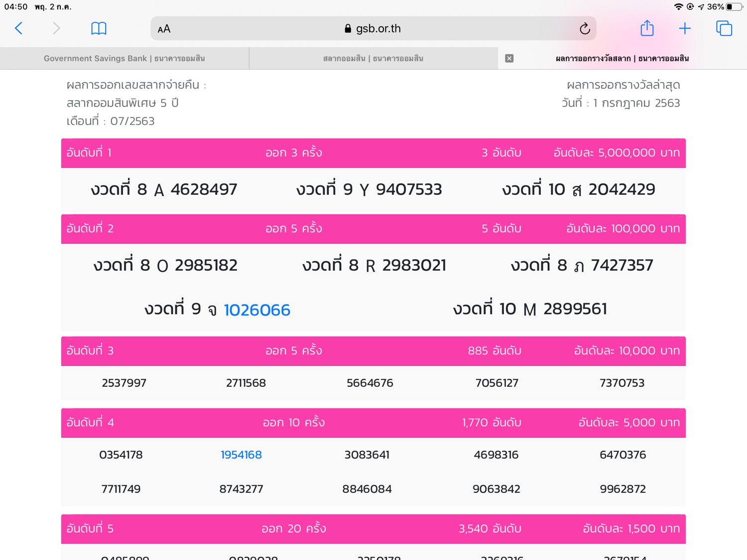Tap the อันดับละ 5,000,000 บาท prize amount

click(x=617, y=152)
